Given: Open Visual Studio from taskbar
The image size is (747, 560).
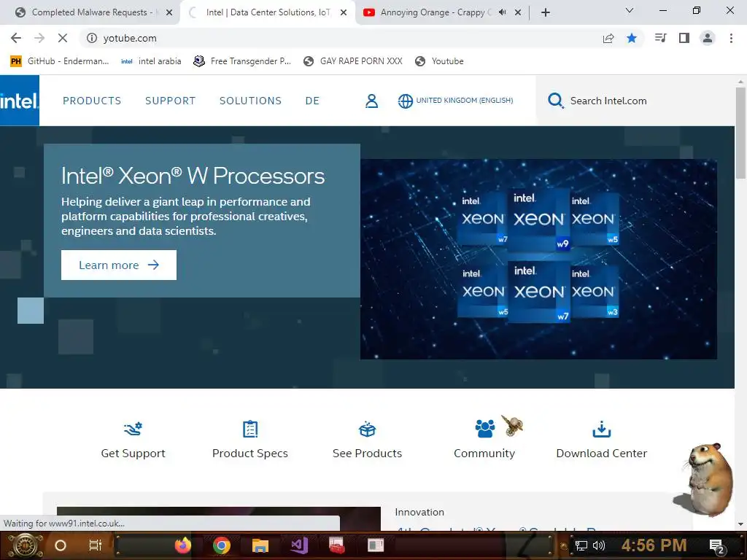Looking at the screenshot, I should (x=299, y=545).
